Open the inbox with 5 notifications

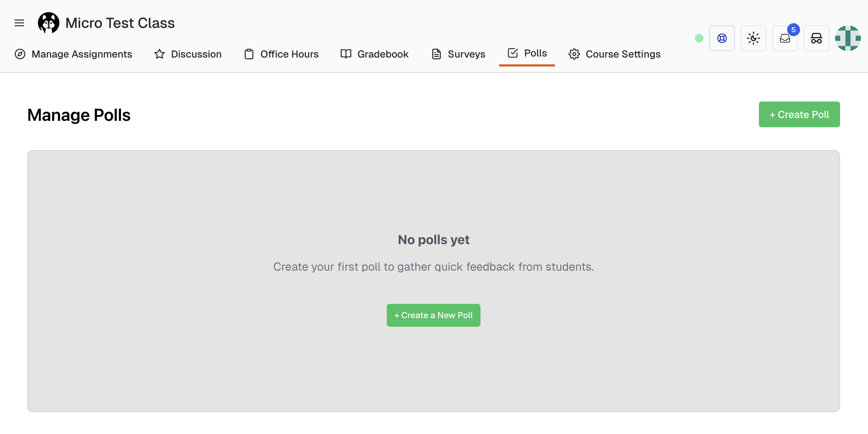[x=785, y=38]
